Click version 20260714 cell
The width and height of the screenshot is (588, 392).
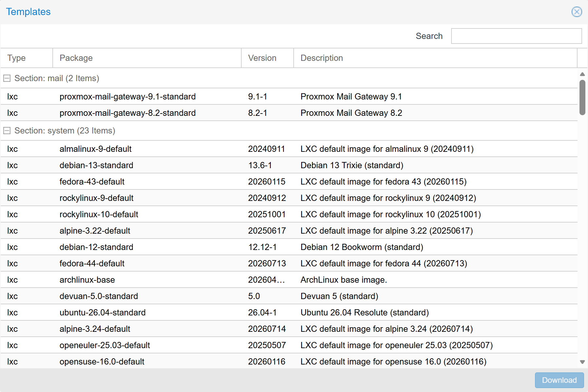tap(267, 329)
